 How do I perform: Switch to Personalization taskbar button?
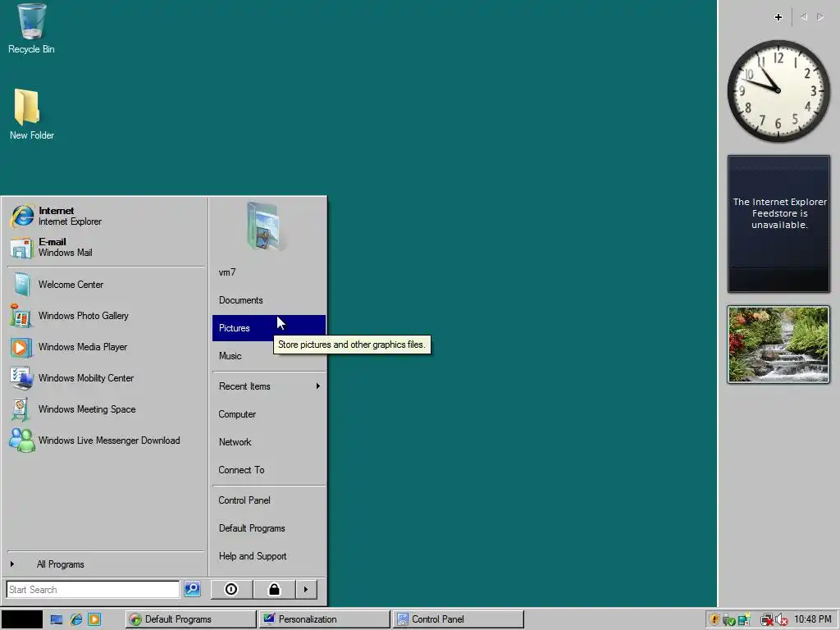[325, 619]
